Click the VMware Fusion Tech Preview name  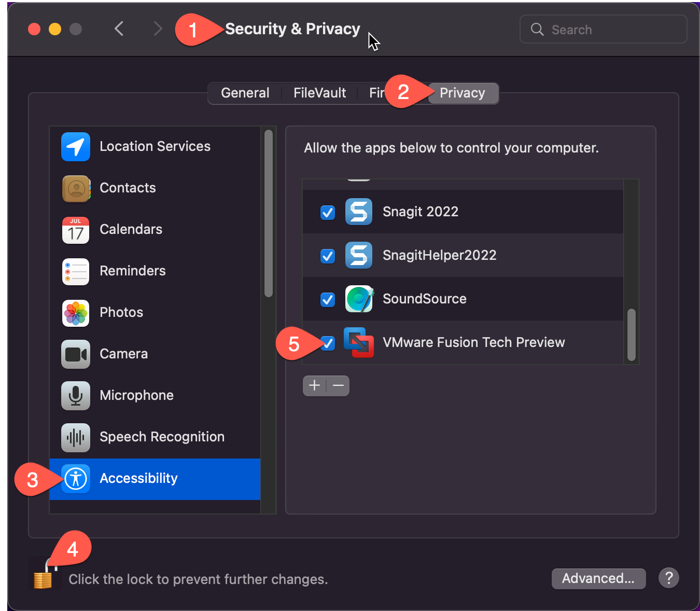coord(474,342)
